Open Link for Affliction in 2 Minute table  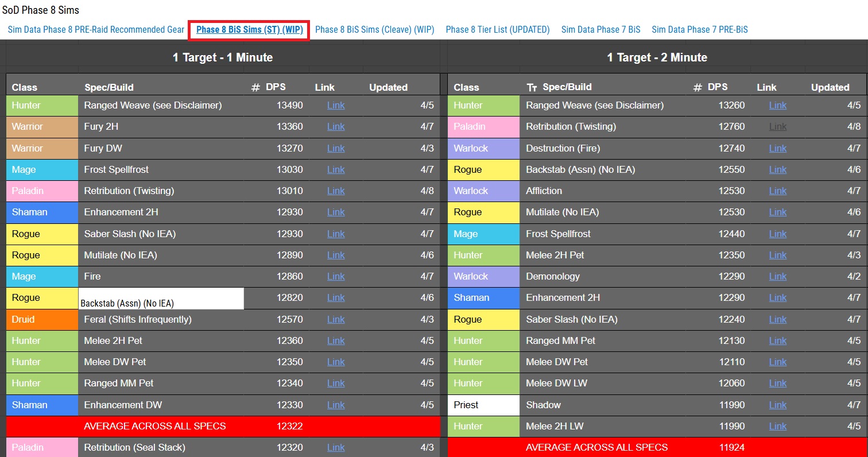click(x=778, y=191)
